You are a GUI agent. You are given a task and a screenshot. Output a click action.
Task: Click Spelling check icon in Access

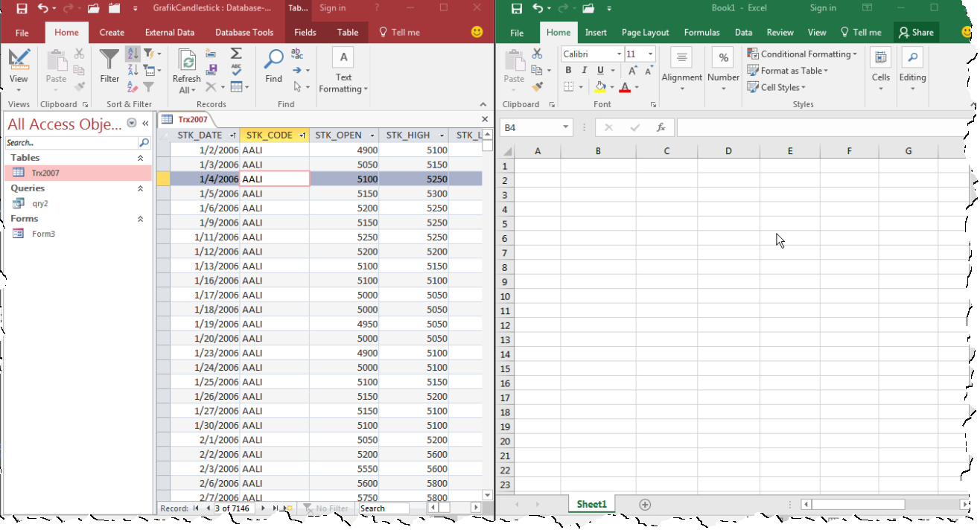tap(236, 70)
